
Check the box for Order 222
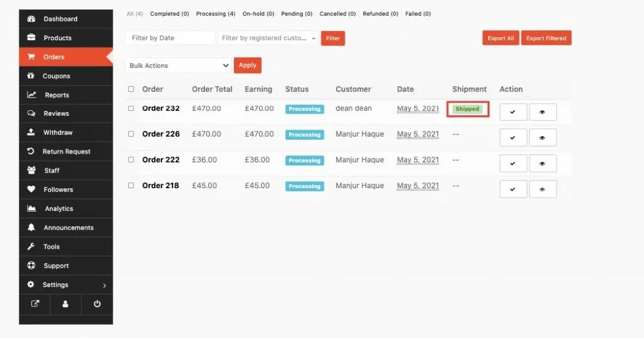tap(131, 159)
